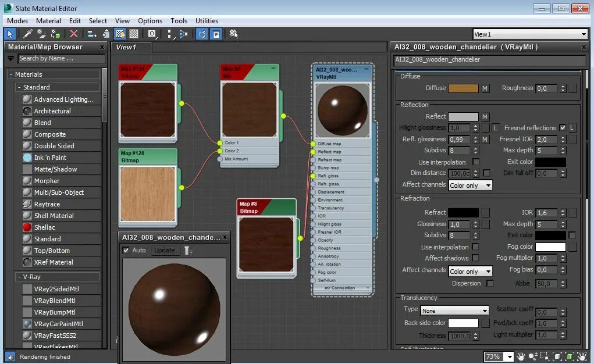Enable Affect shadows checkbox
The height and width of the screenshot is (364, 594).
click(x=475, y=258)
